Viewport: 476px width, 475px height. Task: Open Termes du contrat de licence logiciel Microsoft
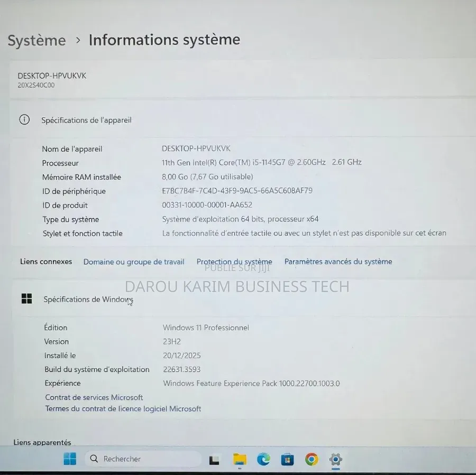pyautogui.click(x=123, y=408)
